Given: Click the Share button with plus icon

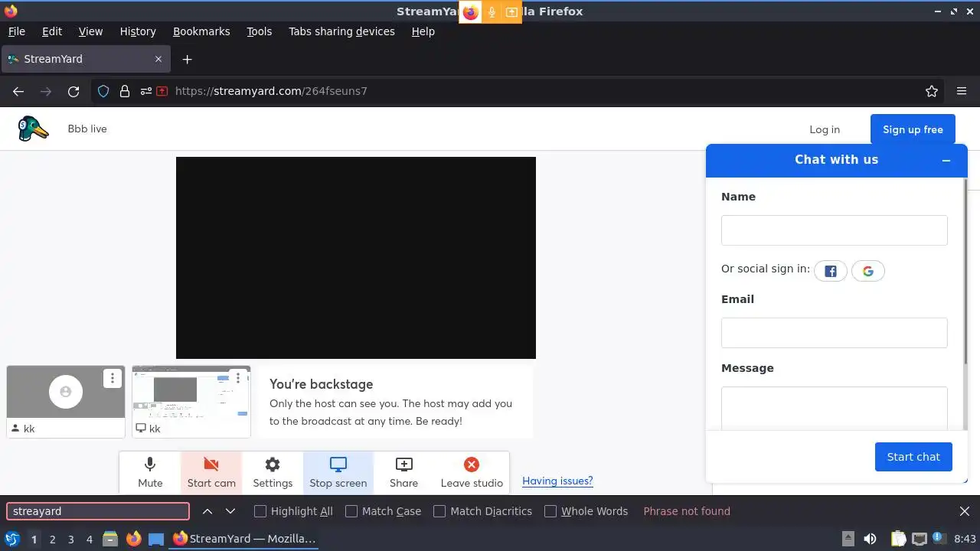Looking at the screenshot, I should pos(403,472).
